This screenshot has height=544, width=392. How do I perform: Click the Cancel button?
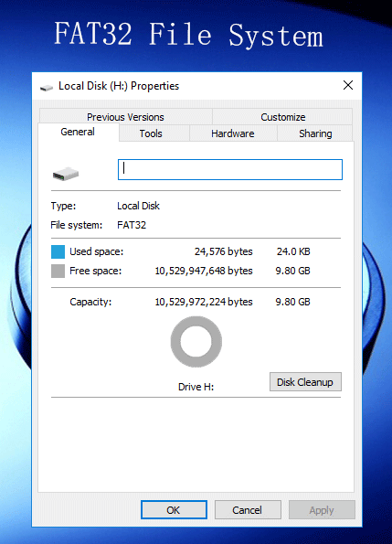pyautogui.click(x=248, y=510)
